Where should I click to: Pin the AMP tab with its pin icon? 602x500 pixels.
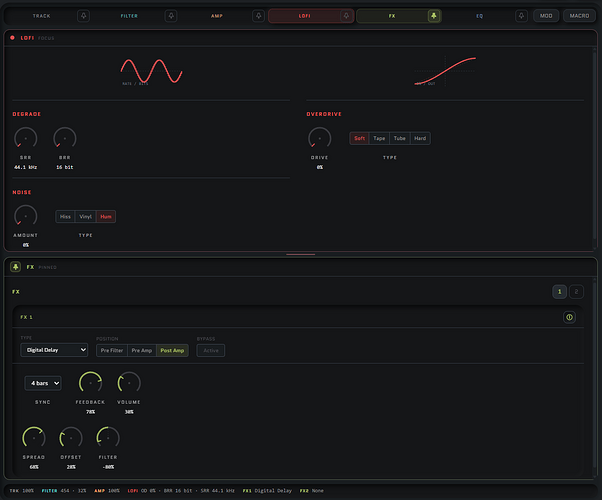click(x=258, y=16)
